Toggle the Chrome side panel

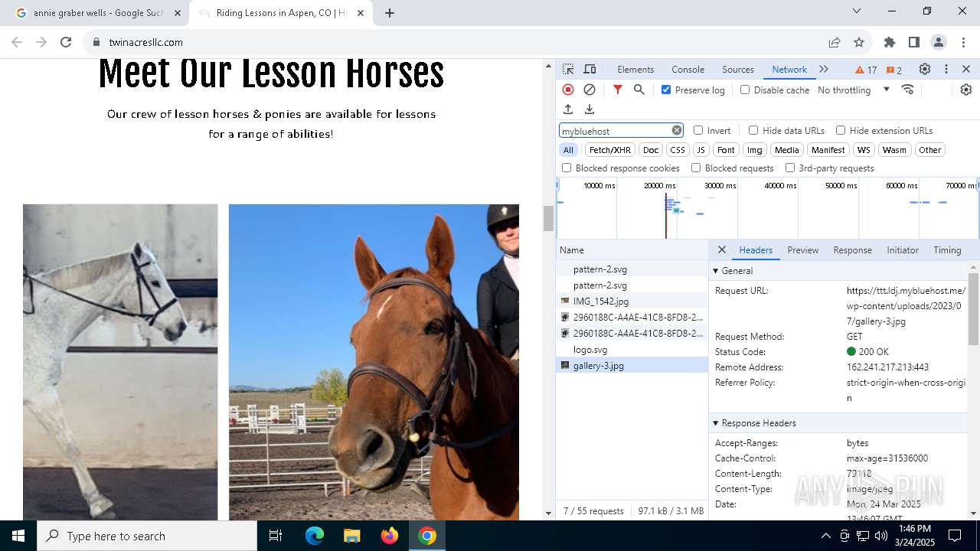(x=914, y=42)
